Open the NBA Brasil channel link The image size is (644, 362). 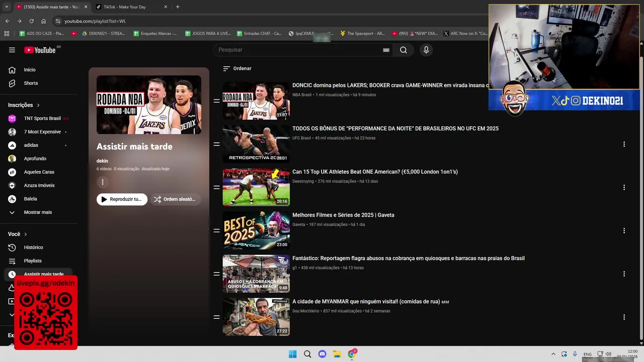[x=302, y=95]
